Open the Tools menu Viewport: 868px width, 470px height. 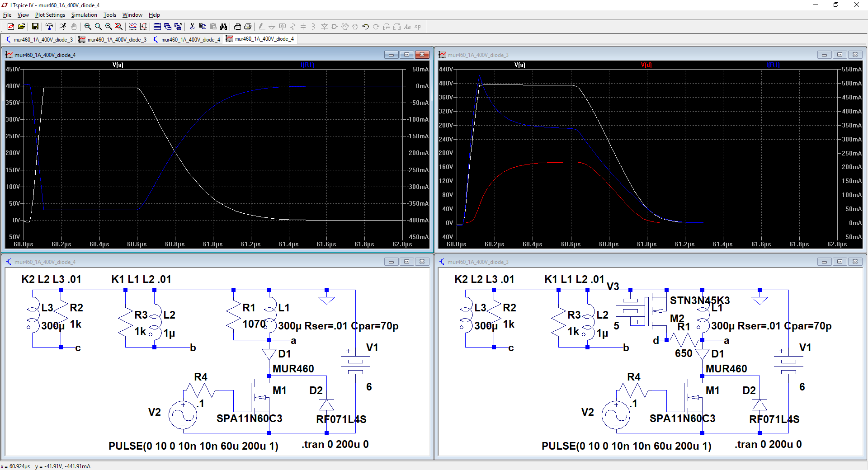pyautogui.click(x=109, y=15)
